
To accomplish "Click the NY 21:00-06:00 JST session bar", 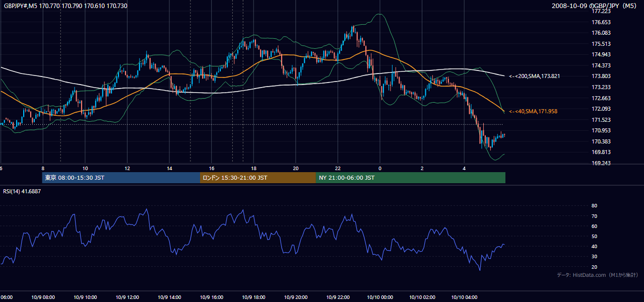I will [411, 178].
